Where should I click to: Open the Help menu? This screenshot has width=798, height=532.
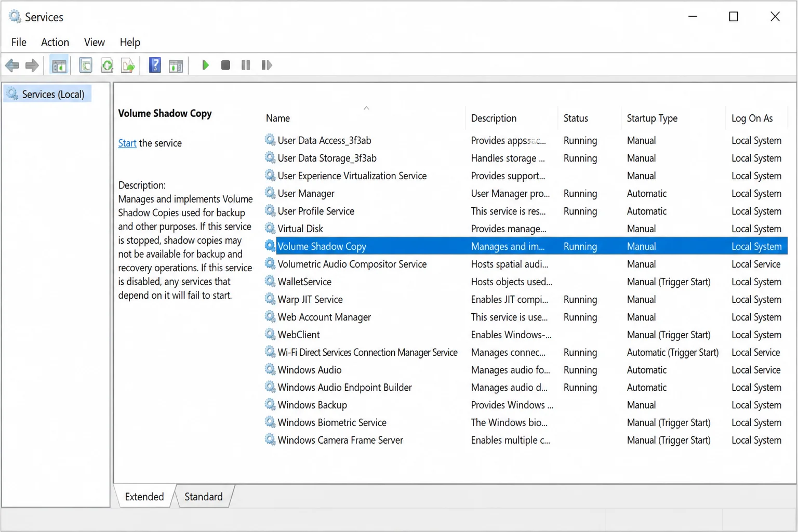pos(130,42)
